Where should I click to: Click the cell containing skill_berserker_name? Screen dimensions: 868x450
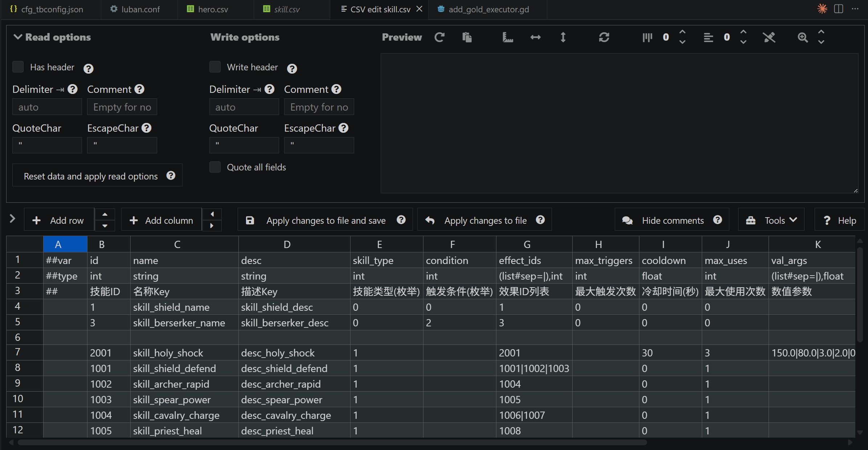tap(184, 322)
